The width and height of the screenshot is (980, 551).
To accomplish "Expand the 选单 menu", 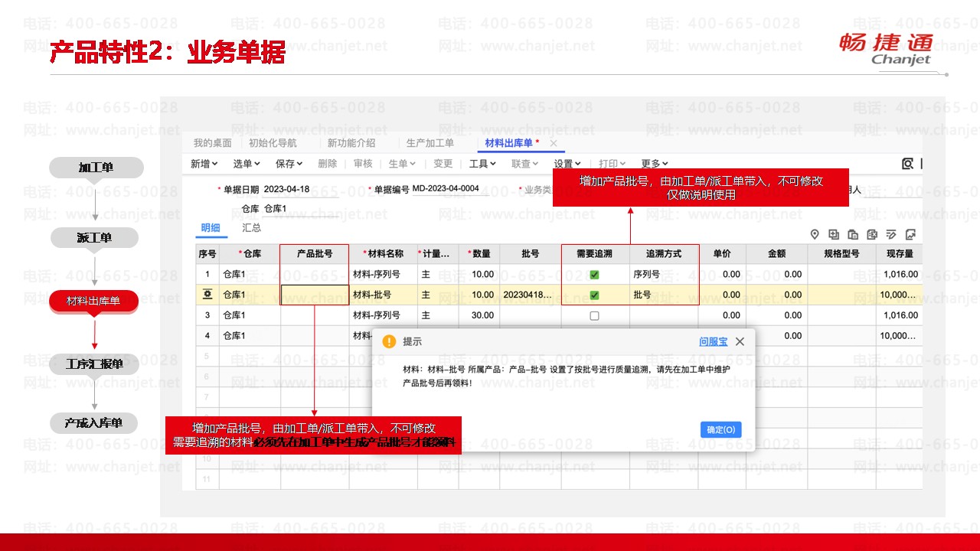I will (x=247, y=164).
